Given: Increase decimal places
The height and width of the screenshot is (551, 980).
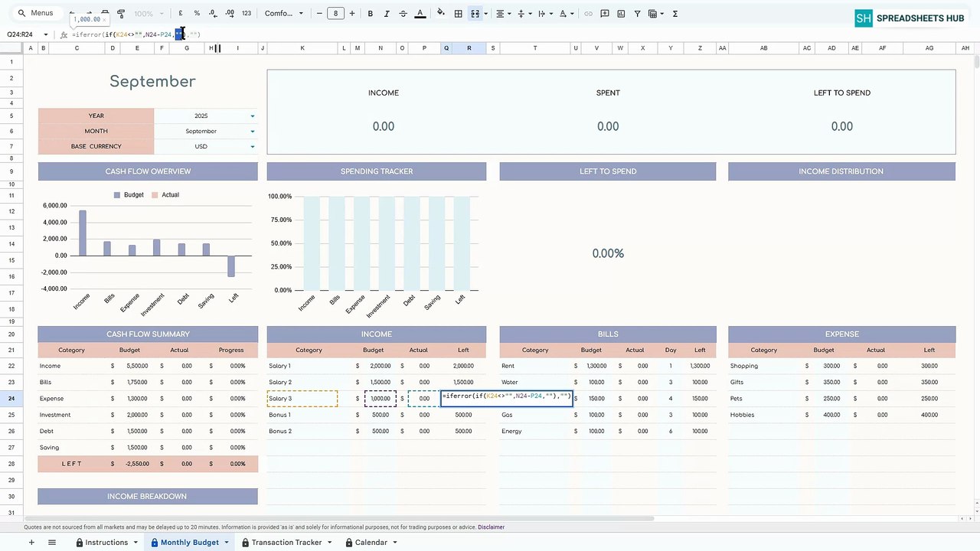Looking at the screenshot, I should click(x=230, y=14).
